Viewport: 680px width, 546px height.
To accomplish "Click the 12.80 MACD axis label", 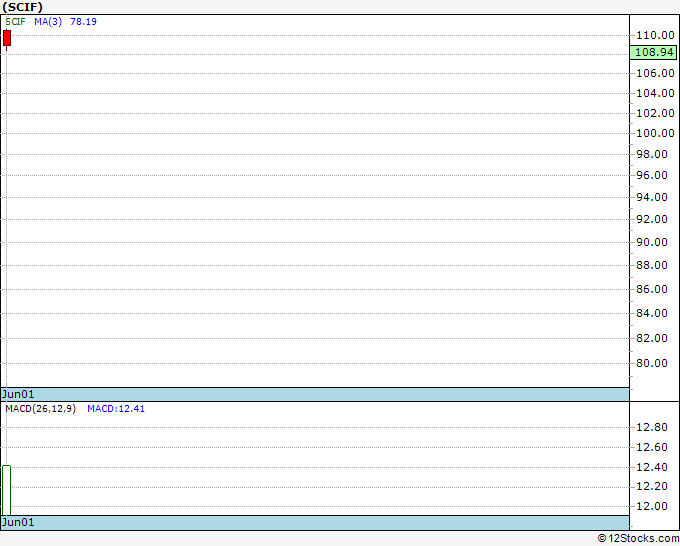I will pos(651,427).
